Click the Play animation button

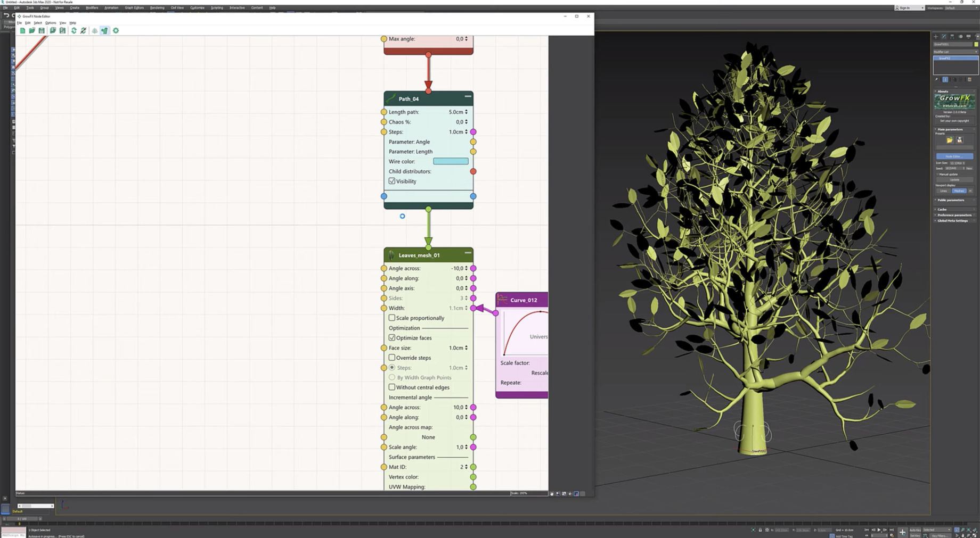pyautogui.click(x=879, y=530)
